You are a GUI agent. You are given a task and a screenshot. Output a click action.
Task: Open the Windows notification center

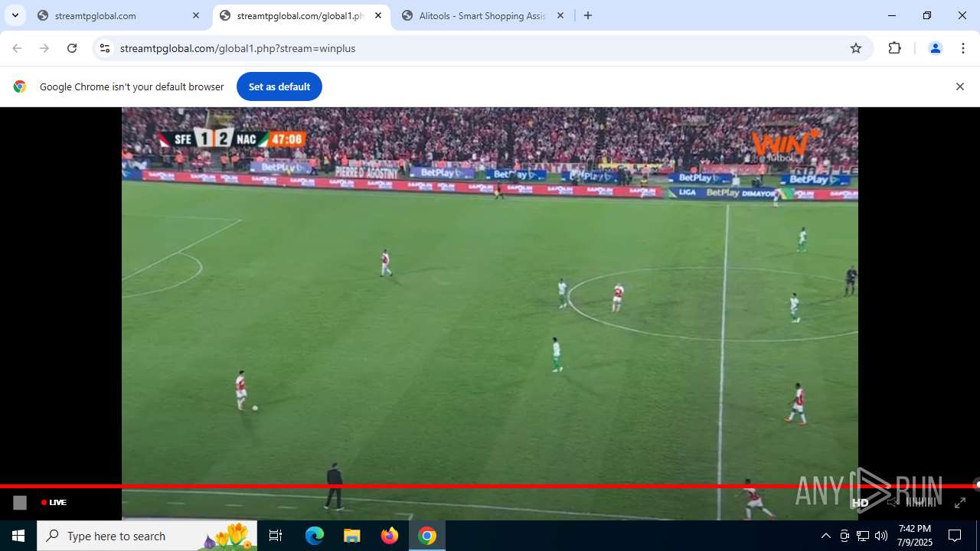coord(955,536)
